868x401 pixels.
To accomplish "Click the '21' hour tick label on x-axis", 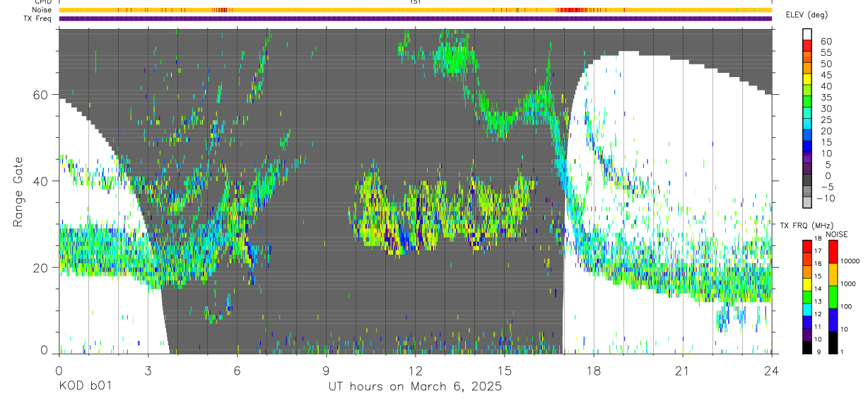I will pos(682,371).
